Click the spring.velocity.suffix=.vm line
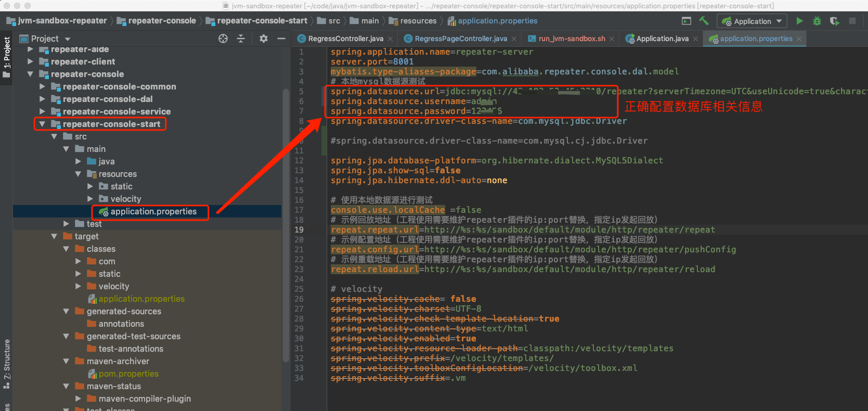 [x=398, y=378]
